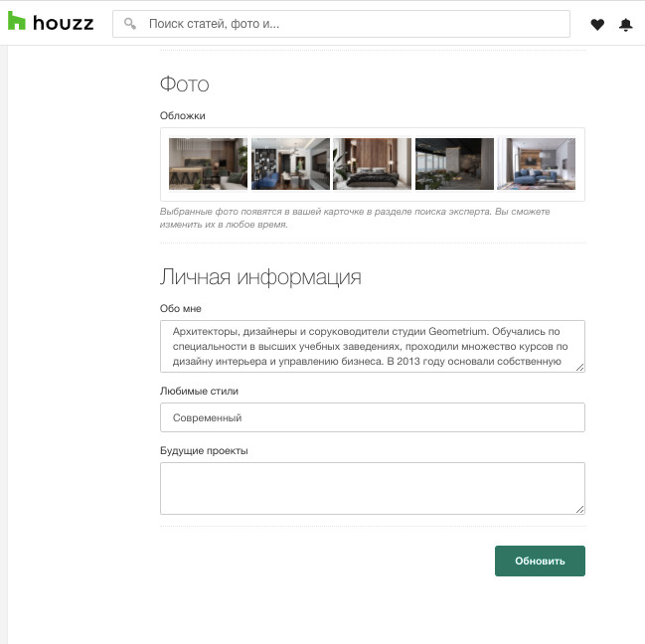Click the green Houzz logo icon

coord(16,23)
